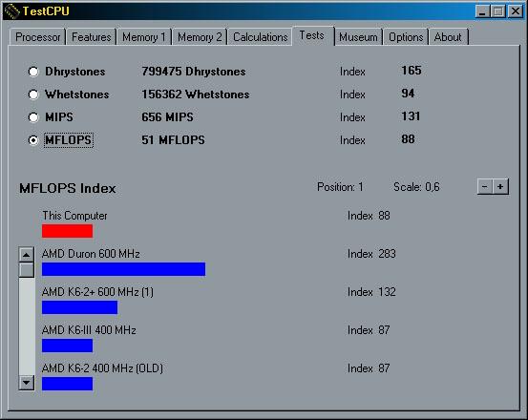The width and height of the screenshot is (528, 420).
Task: Click the 'Position: 1' label
Action: 340,187
